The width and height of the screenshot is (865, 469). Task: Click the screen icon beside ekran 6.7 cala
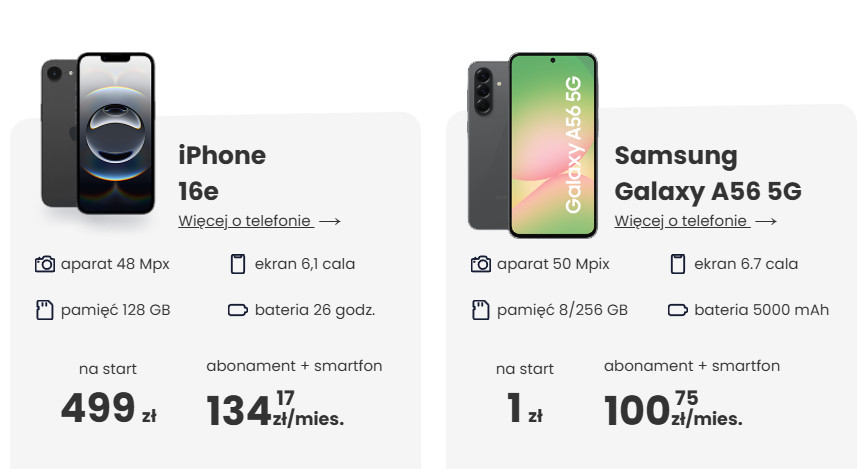[x=677, y=264]
